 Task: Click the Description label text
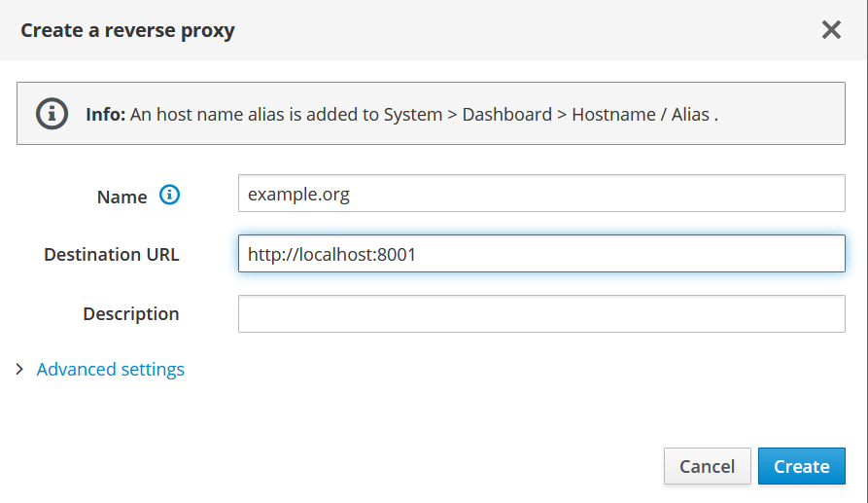point(130,313)
